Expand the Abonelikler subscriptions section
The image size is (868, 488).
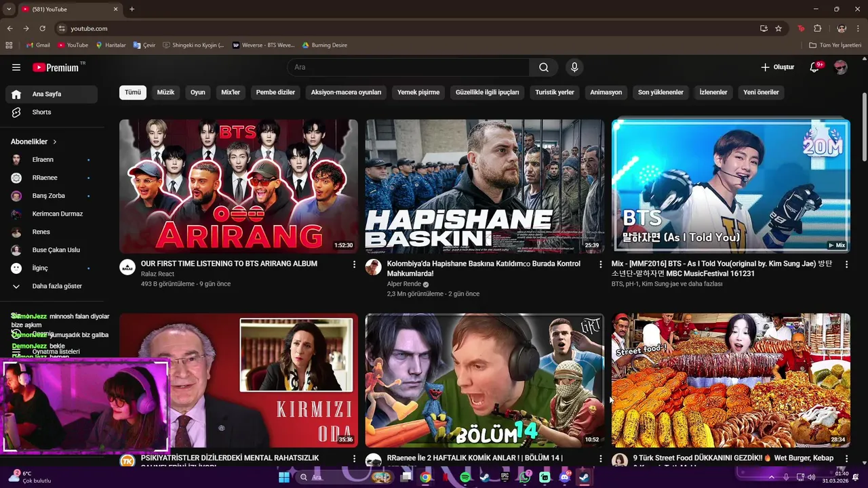pos(34,142)
